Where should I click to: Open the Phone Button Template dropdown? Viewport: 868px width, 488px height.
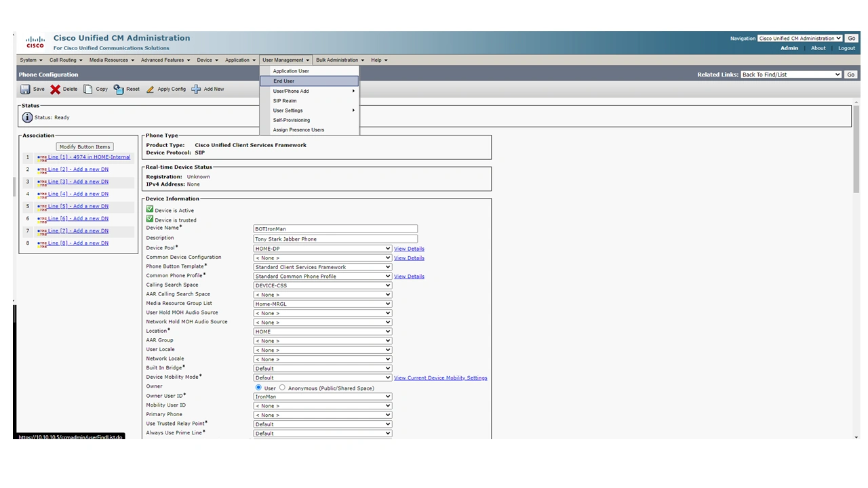(323, 267)
